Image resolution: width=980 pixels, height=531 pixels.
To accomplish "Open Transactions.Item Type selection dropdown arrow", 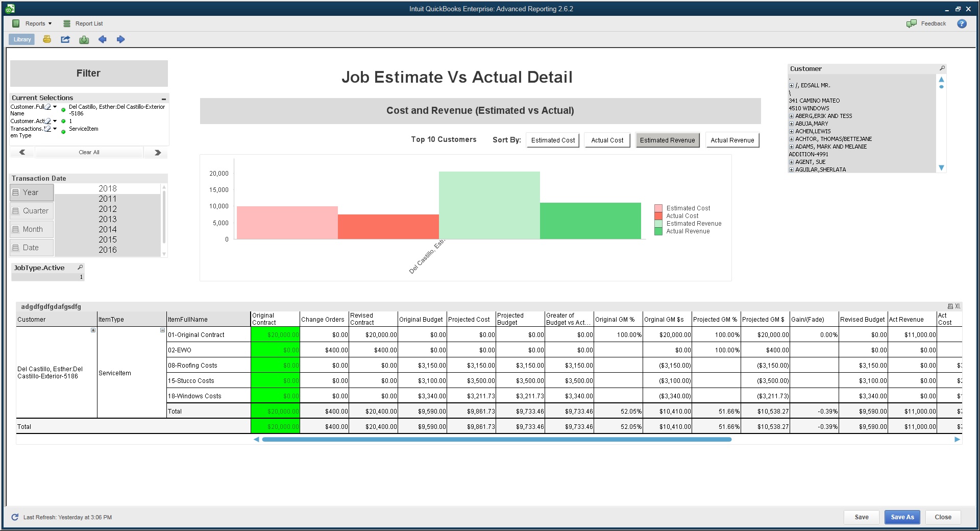I will click(55, 129).
